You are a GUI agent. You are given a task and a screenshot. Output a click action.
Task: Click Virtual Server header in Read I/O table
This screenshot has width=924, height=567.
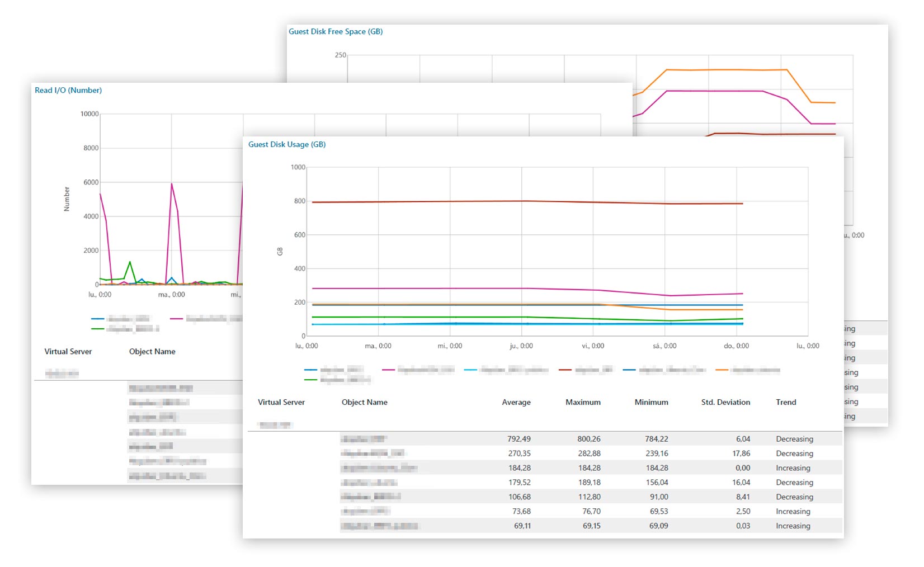point(68,352)
